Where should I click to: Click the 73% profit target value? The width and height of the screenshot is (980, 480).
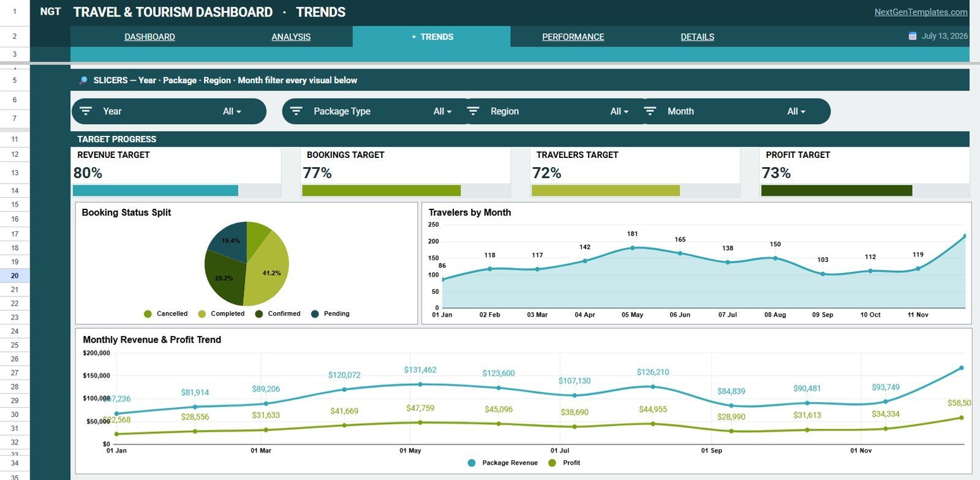[776, 173]
